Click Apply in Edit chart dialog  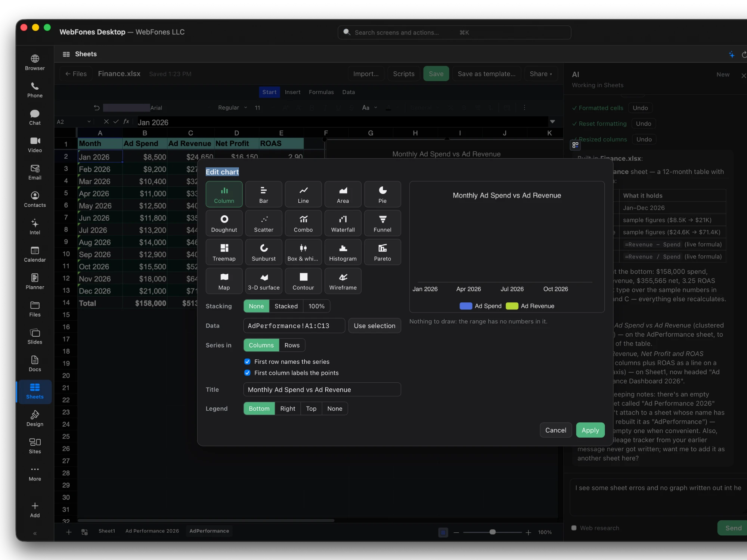[x=590, y=430]
